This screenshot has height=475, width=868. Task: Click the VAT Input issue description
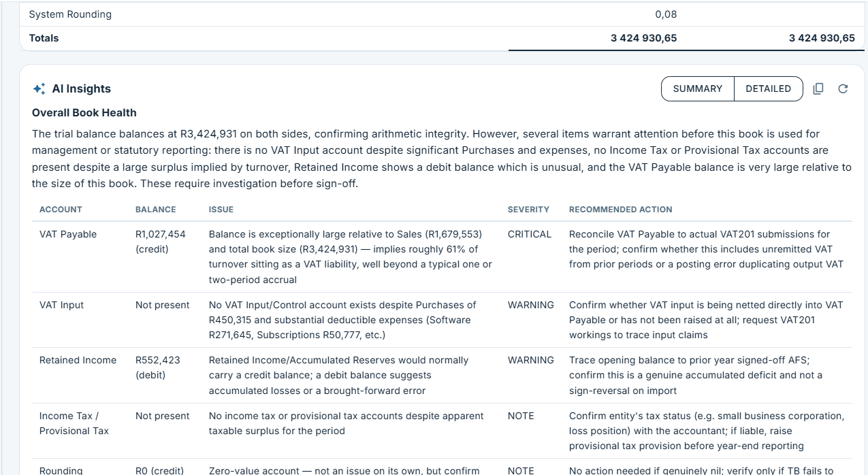point(342,320)
